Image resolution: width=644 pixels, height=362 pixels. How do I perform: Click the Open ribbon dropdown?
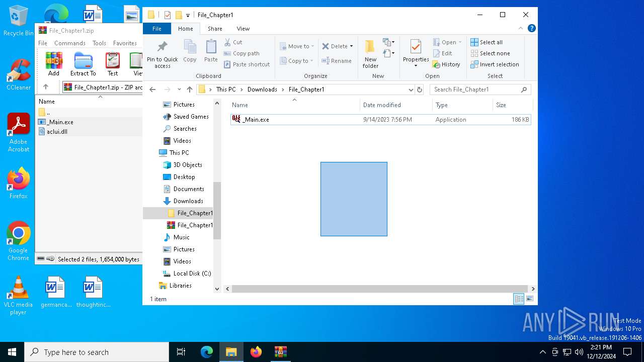point(447,42)
